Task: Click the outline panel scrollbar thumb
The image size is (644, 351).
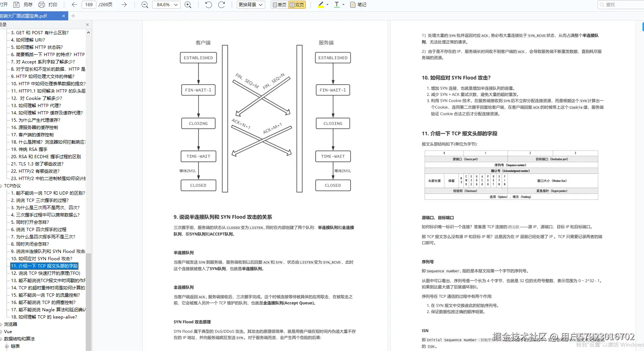Action: [x=88, y=303]
